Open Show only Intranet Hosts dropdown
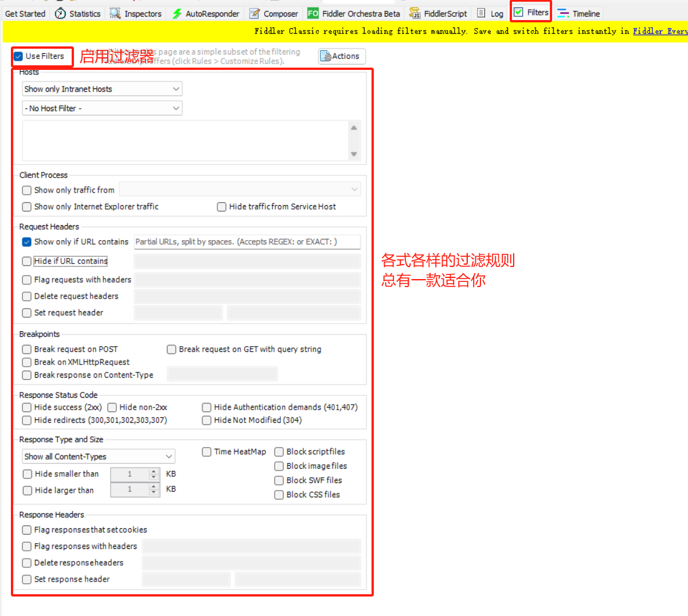The height and width of the screenshot is (616, 688). coord(102,89)
